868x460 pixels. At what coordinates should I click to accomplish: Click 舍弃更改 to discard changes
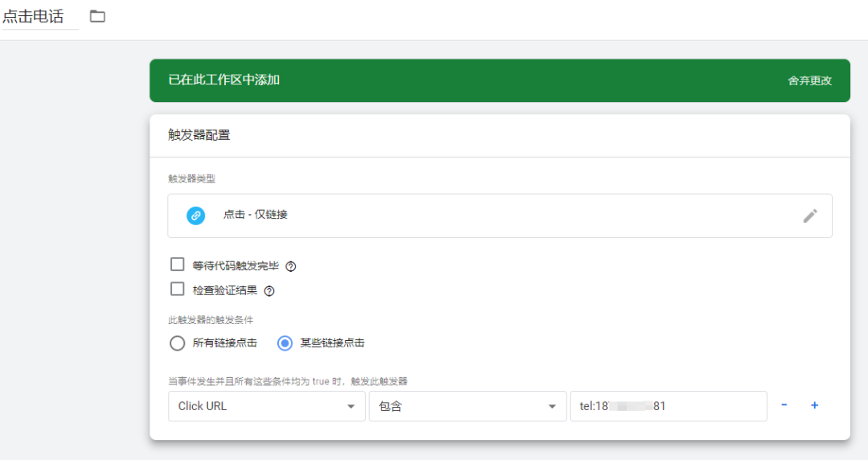tap(809, 81)
